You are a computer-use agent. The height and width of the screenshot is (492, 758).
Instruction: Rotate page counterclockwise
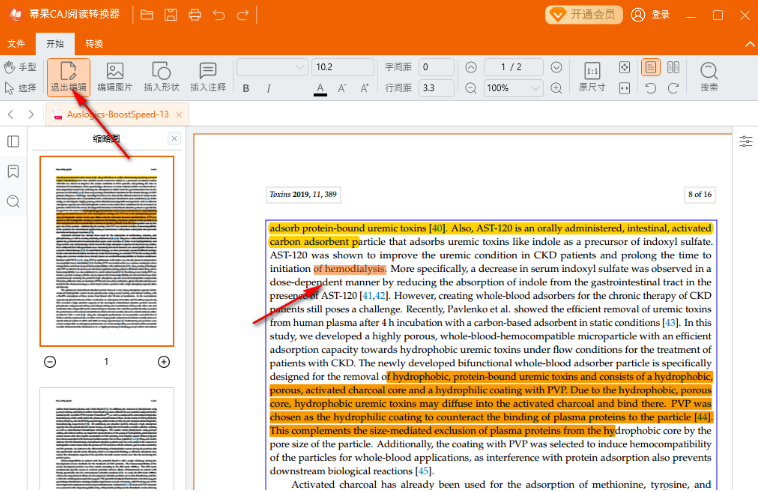[651, 88]
